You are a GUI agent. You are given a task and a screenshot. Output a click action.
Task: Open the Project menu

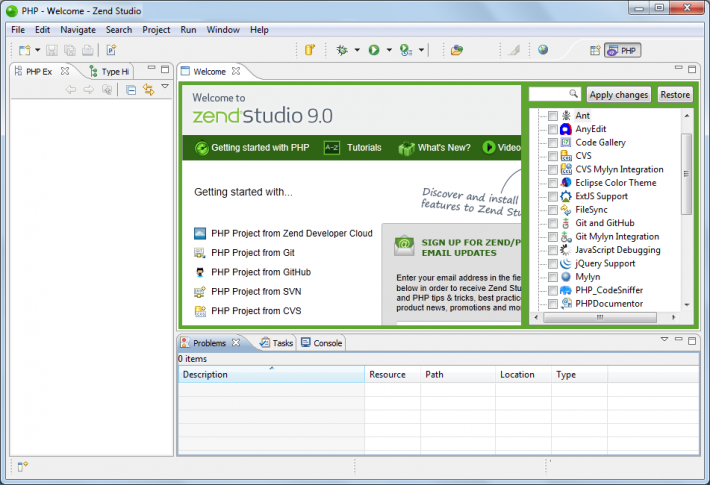(156, 30)
